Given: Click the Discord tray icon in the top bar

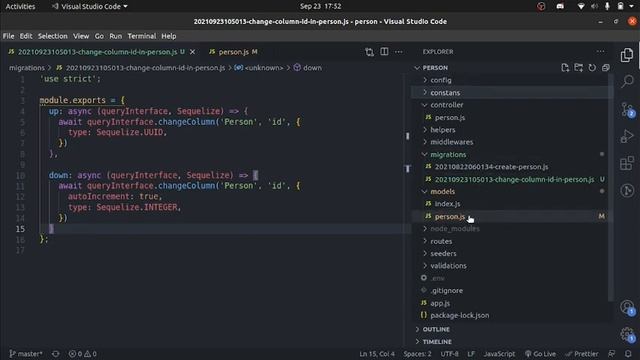Looking at the screenshot, I should point(560,6).
